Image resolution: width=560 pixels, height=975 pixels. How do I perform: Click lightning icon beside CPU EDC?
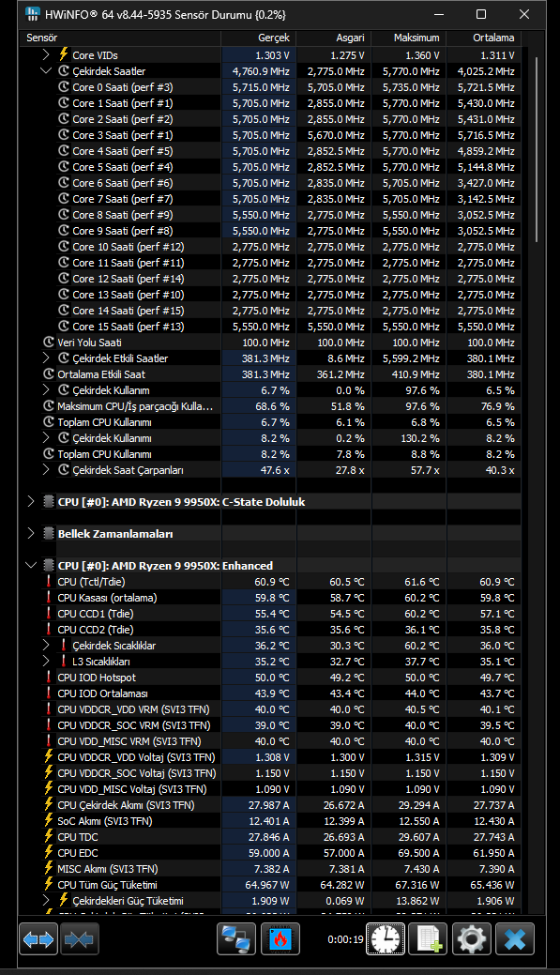pyautogui.click(x=49, y=852)
